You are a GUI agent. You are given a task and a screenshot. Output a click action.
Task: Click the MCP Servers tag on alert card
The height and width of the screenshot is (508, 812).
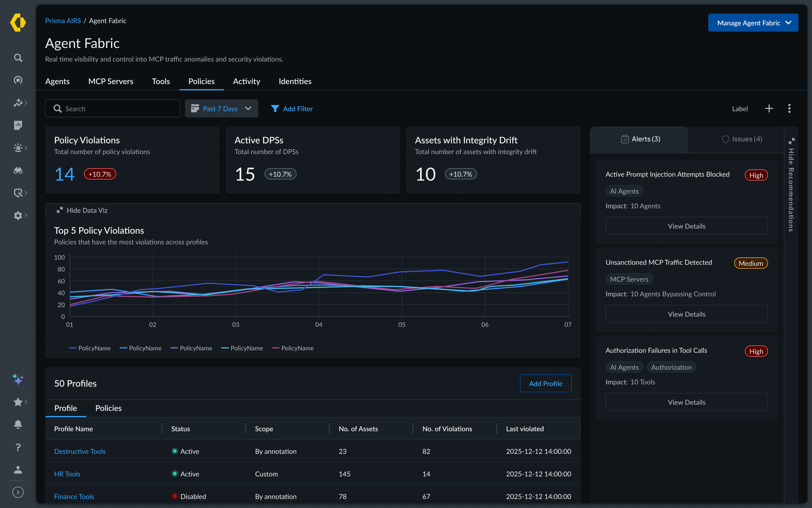click(x=629, y=279)
